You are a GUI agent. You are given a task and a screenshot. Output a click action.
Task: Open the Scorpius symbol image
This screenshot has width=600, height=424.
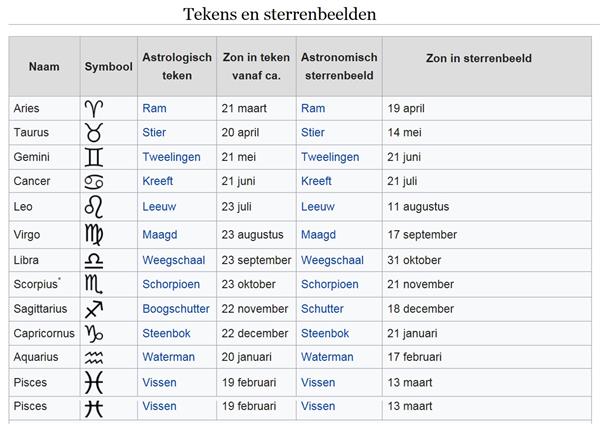93,285
